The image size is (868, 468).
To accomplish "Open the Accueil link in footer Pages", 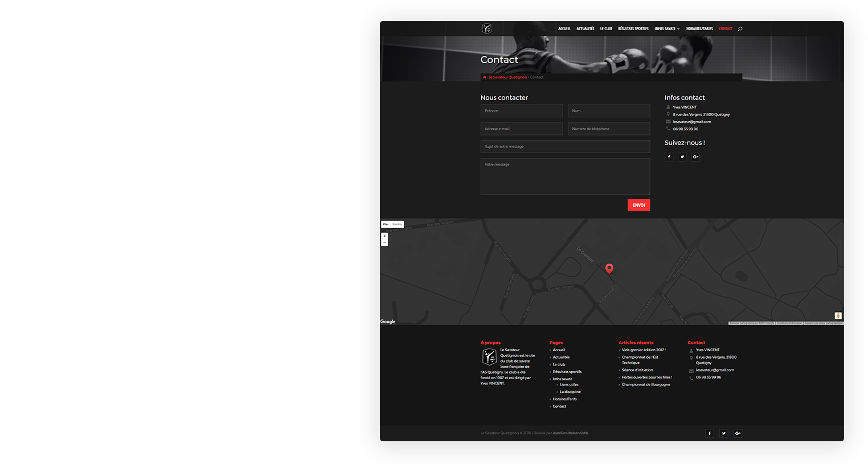I will (x=559, y=350).
